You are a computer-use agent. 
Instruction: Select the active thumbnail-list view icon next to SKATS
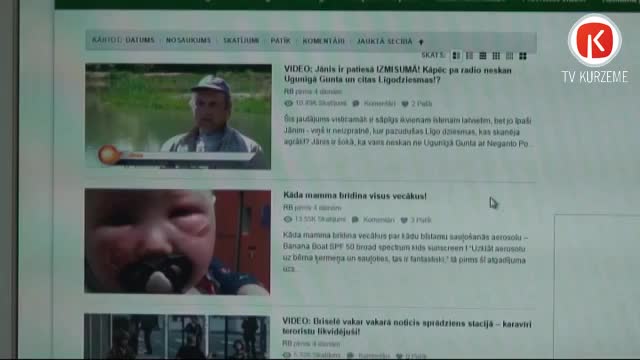456,56
